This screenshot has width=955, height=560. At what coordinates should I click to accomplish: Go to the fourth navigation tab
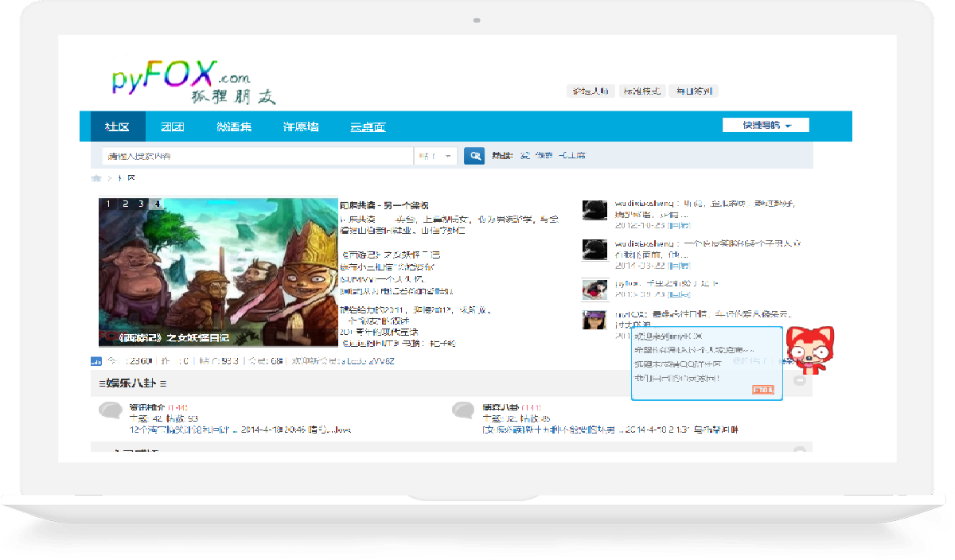(x=302, y=126)
